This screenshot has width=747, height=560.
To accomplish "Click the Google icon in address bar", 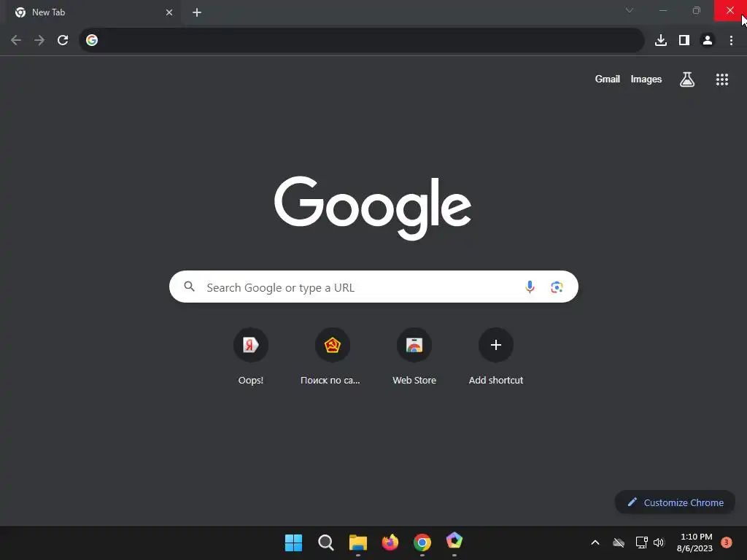I will pos(92,40).
